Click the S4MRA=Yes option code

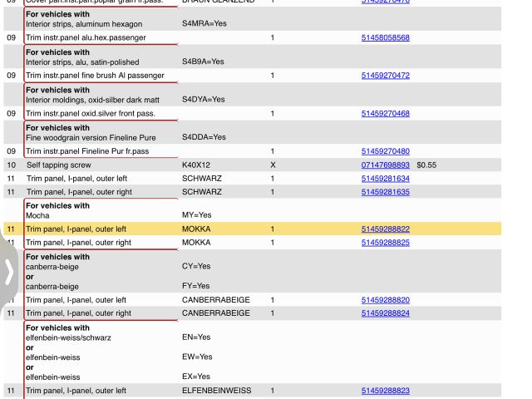(x=204, y=24)
